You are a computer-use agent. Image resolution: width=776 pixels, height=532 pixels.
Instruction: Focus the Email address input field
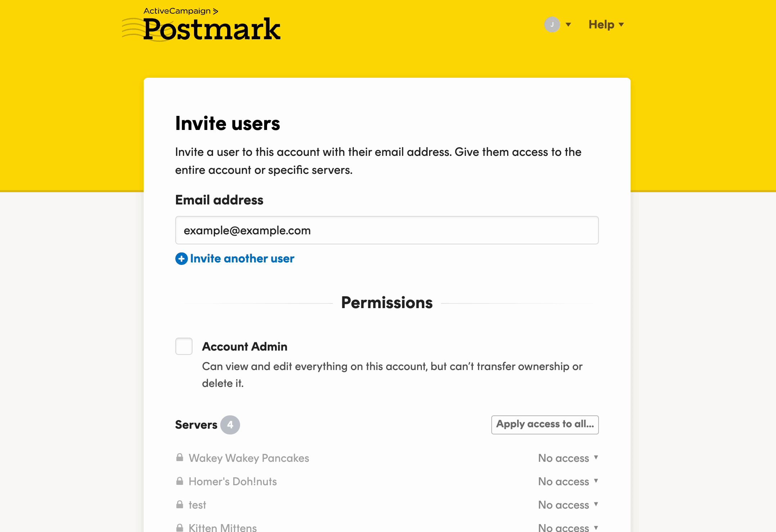tap(387, 230)
